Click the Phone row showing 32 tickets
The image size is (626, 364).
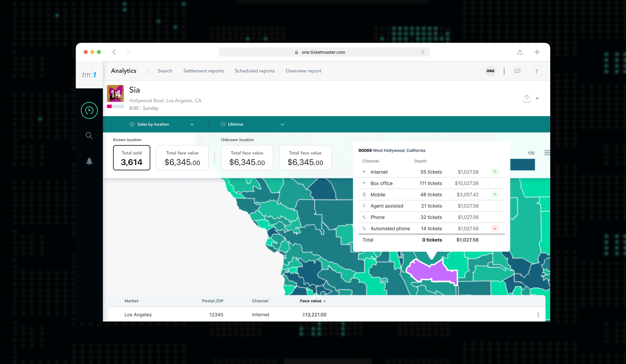[x=431, y=217]
